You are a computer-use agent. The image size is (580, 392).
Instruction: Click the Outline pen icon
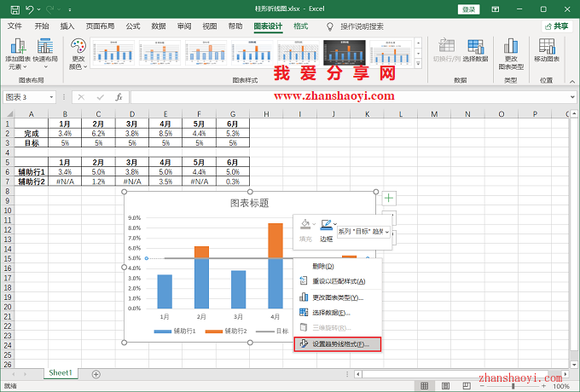pyautogui.click(x=326, y=224)
